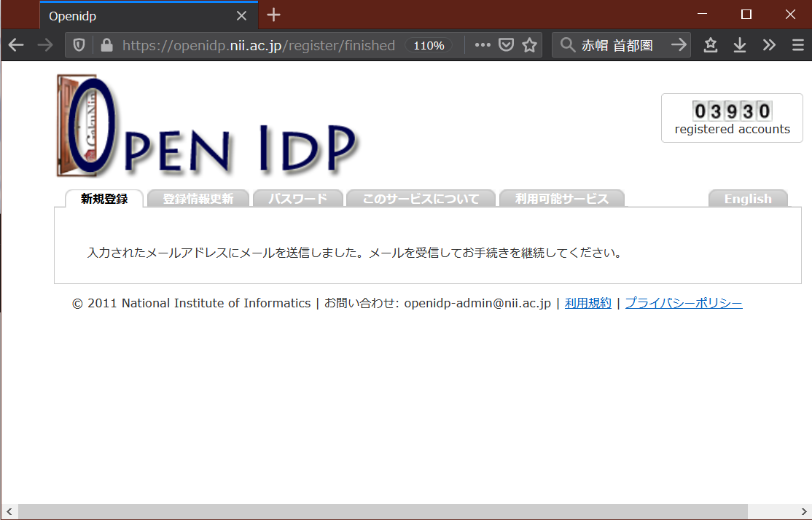Click the scrollbar left arrow

tap(9, 512)
